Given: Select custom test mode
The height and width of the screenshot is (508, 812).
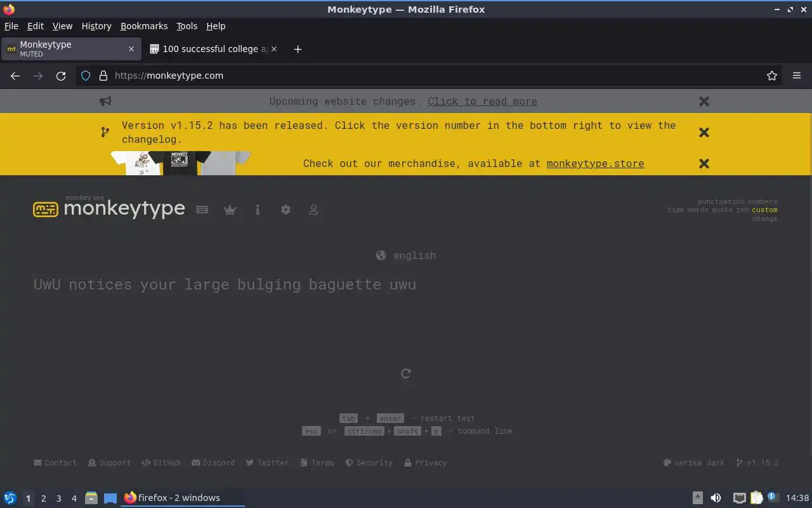Looking at the screenshot, I should (x=764, y=210).
